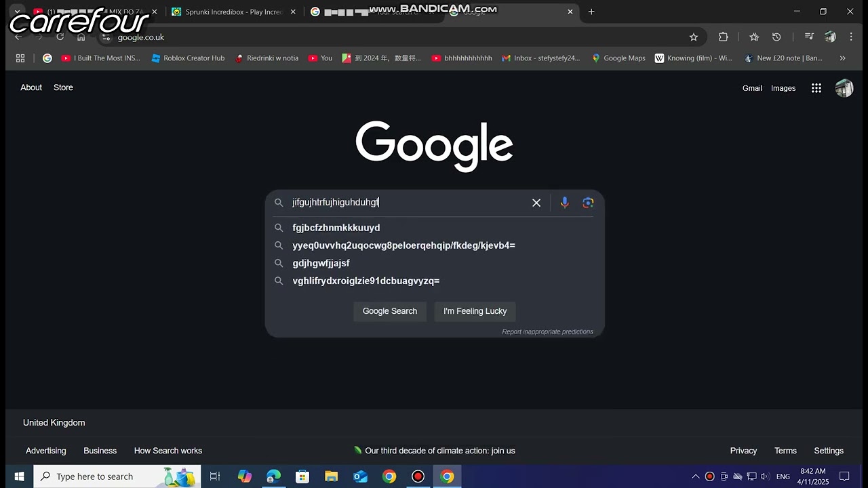Expand the tab search dropdown arrow

pos(18,12)
